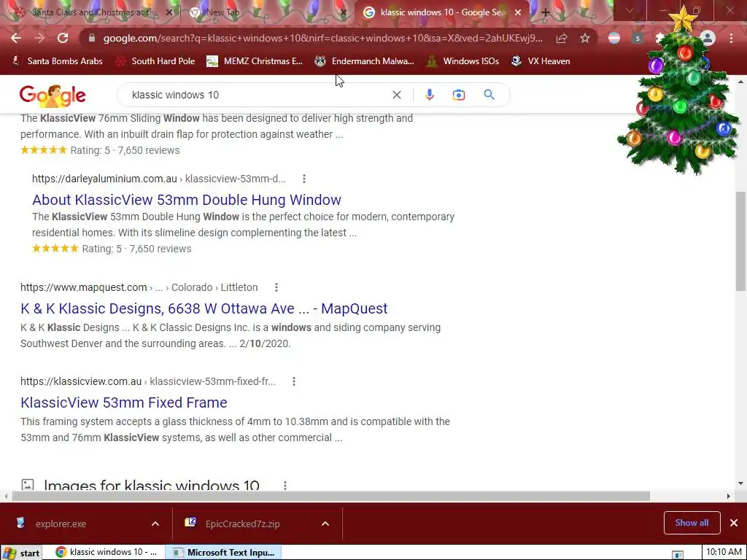This screenshot has width=747, height=560.
Task: Open the striped flag extension icon
Action: pyautogui.click(x=614, y=38)
